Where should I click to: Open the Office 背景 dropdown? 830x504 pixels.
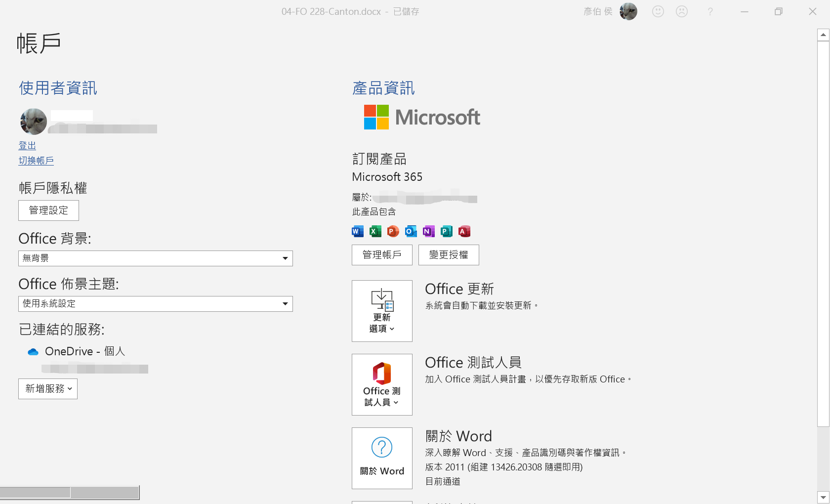[156, 258]
